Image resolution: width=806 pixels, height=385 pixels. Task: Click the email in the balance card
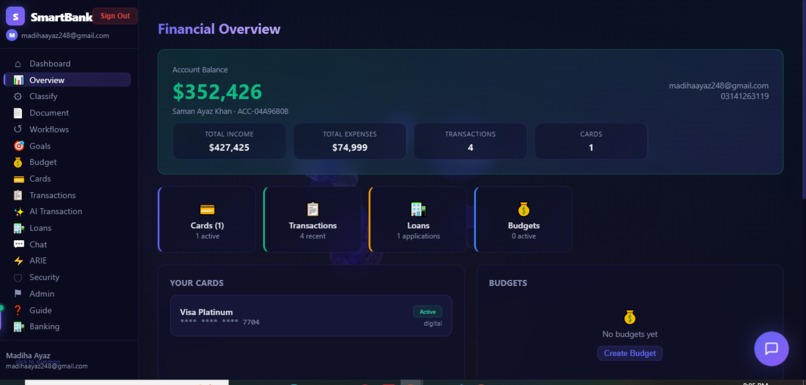(x=719, y=86)
